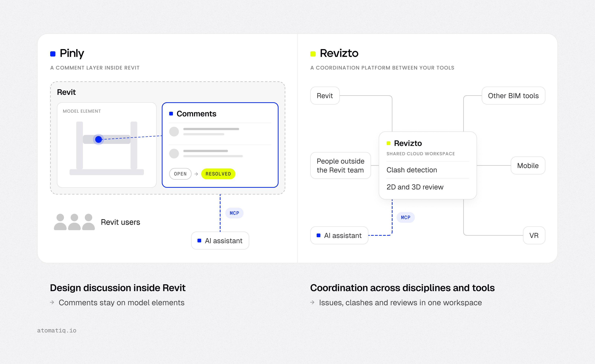The height and width of the screenshot is (364, 595).
Task: Click the arrow before 'Comments stay on model elements'
Action: click(x=52, y=302)
